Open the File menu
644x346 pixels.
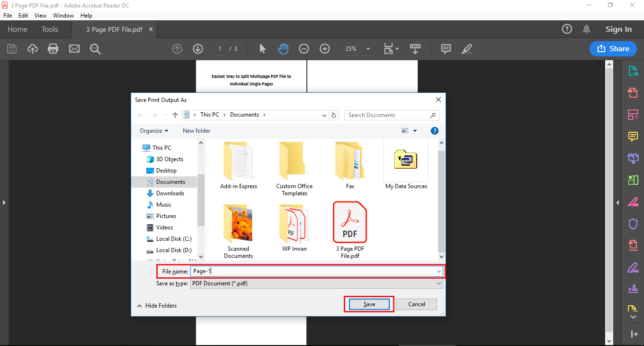coord(8,16)
